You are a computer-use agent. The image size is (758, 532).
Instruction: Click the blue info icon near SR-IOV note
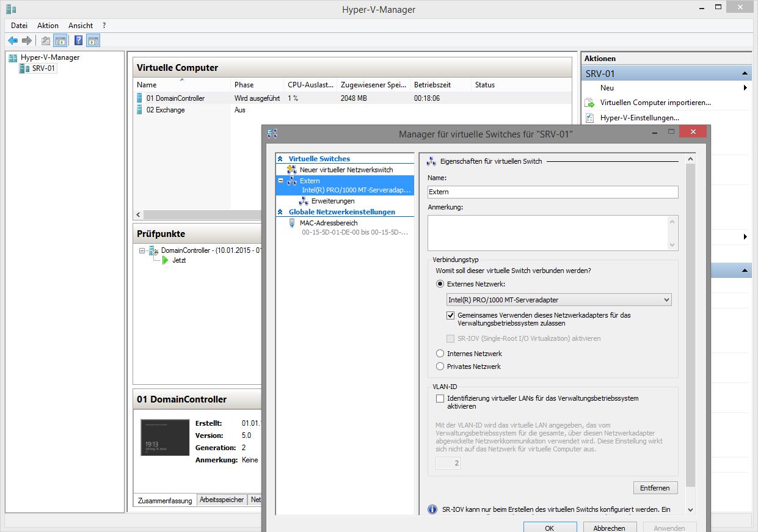click(432, 509)
